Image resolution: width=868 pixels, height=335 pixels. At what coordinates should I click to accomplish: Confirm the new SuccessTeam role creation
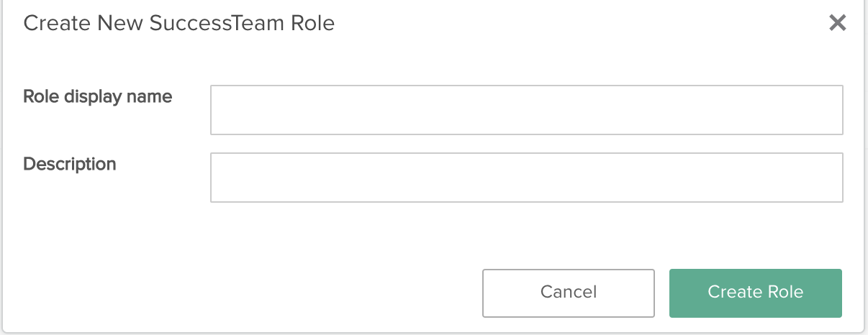756,293
